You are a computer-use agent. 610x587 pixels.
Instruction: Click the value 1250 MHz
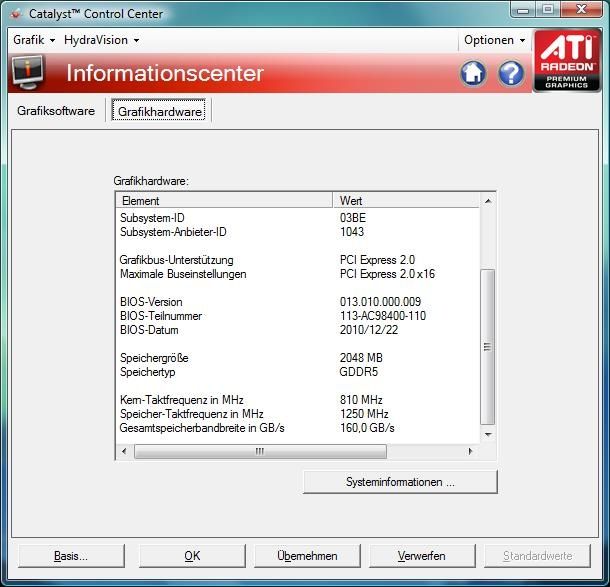point(364,414)
